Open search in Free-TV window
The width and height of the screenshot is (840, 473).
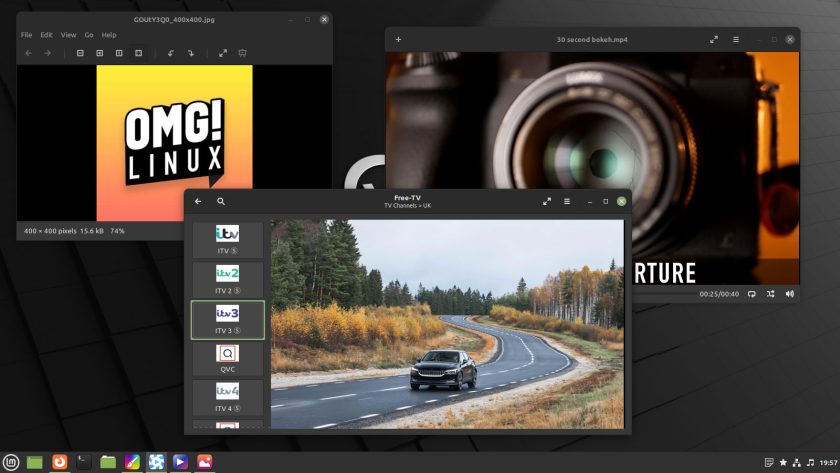[x=221, y=201]
